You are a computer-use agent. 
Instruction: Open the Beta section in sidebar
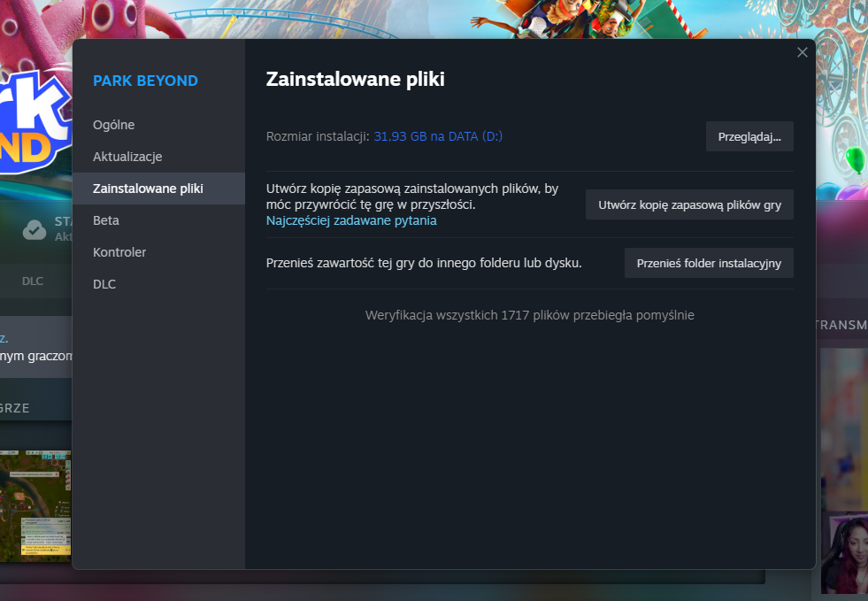point(158,220)
